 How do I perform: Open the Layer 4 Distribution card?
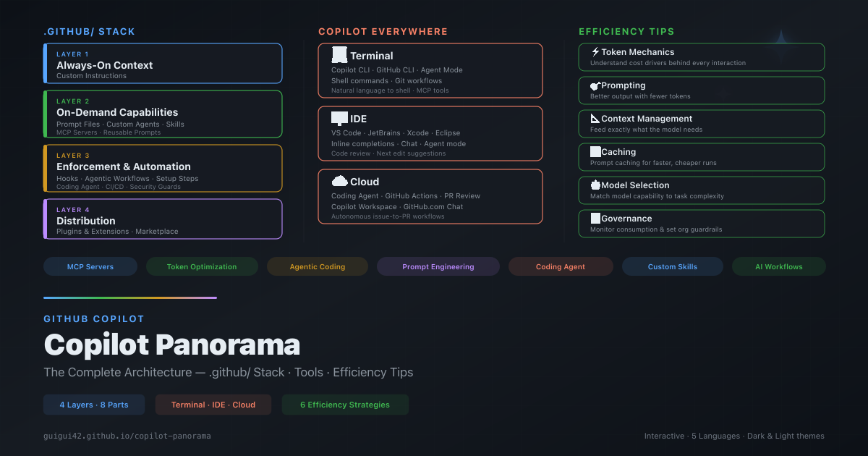163,219
